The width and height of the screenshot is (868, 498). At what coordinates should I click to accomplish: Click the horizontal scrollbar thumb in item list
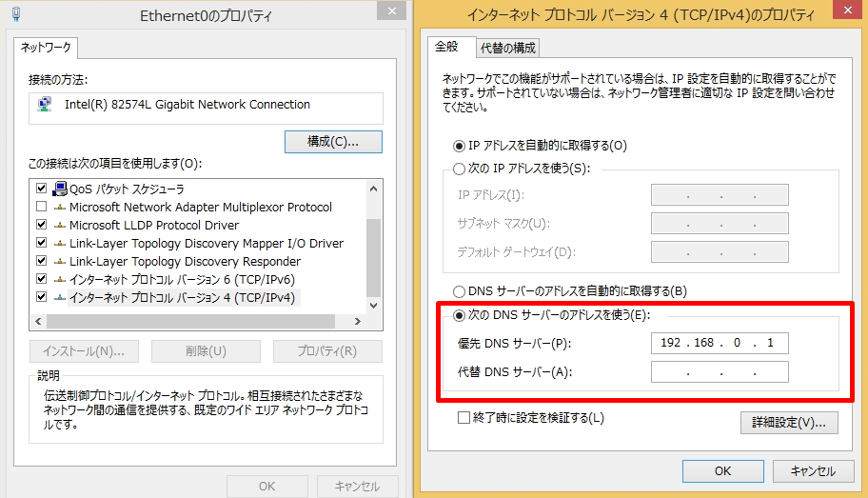191,321
